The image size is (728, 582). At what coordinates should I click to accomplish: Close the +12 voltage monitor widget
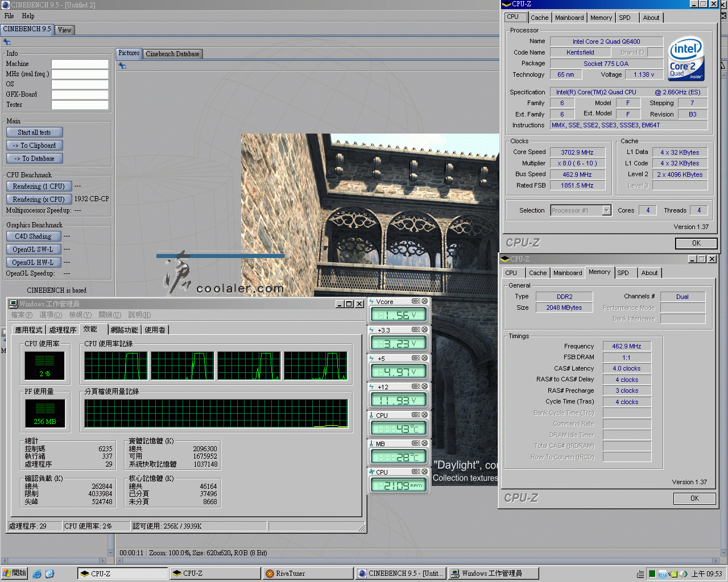[x=424, y=386]
